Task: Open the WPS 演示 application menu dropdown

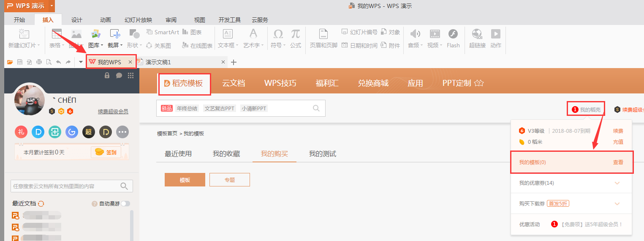Action: click(52, 6)
